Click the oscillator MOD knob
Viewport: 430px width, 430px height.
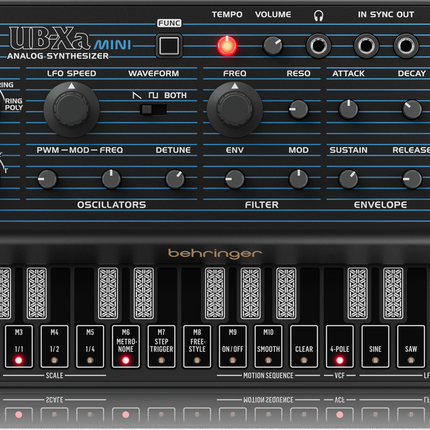[x=111, y=179]
